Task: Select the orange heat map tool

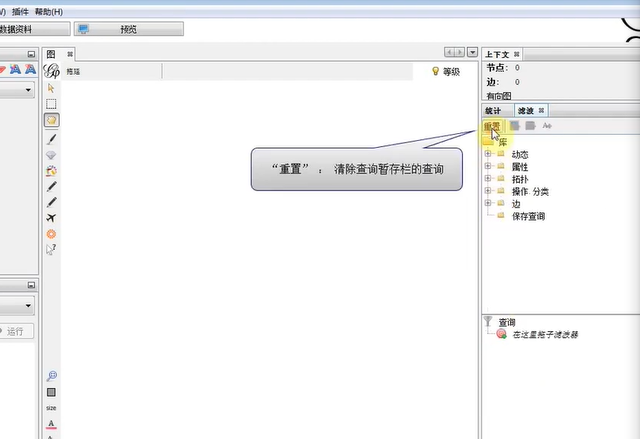Action: point(51,234)
